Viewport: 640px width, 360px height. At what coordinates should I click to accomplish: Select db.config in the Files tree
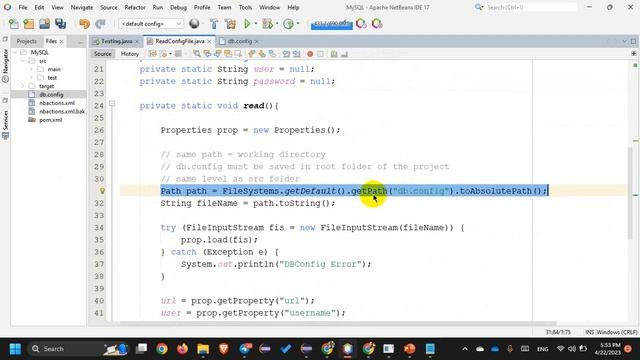(51, 95)
